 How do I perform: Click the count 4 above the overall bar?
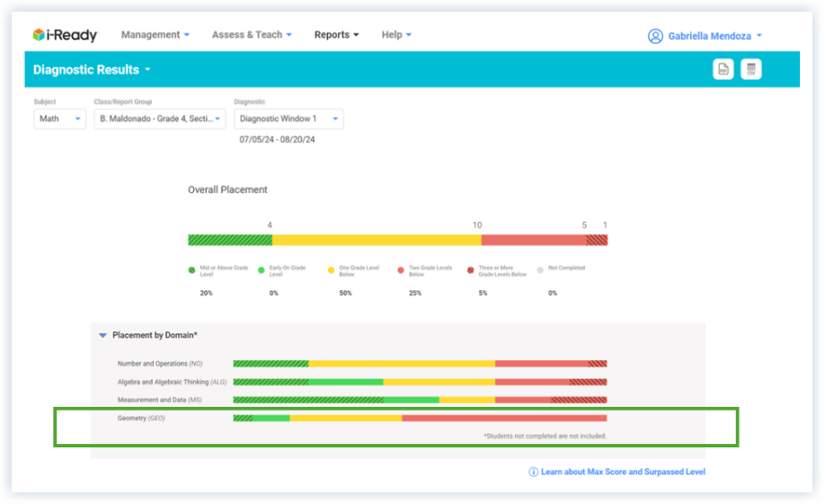[270, 225]
